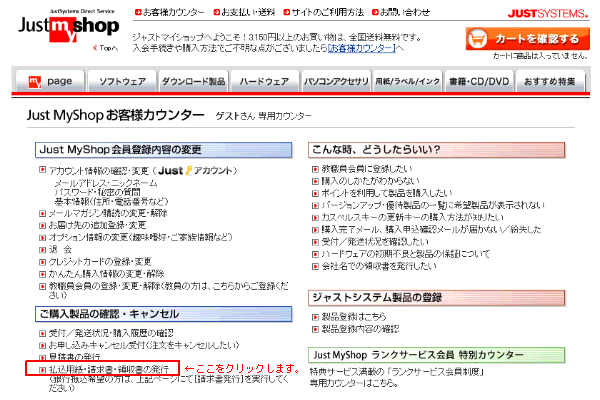600x400 pixels.
Task: Open お届け先の追加登録・変更 link
Action: pyautogui.click(x=97, y=225)
